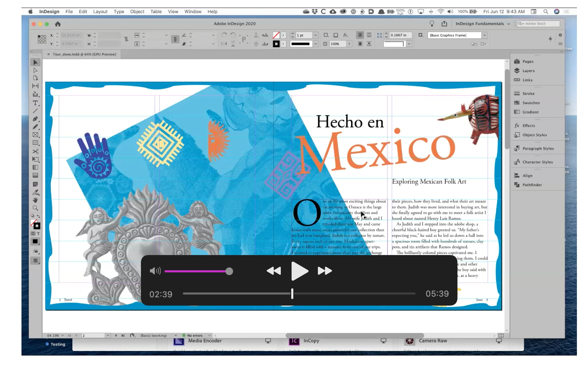Select the Pencil tool
588x368 pixels.
[35, 127]
